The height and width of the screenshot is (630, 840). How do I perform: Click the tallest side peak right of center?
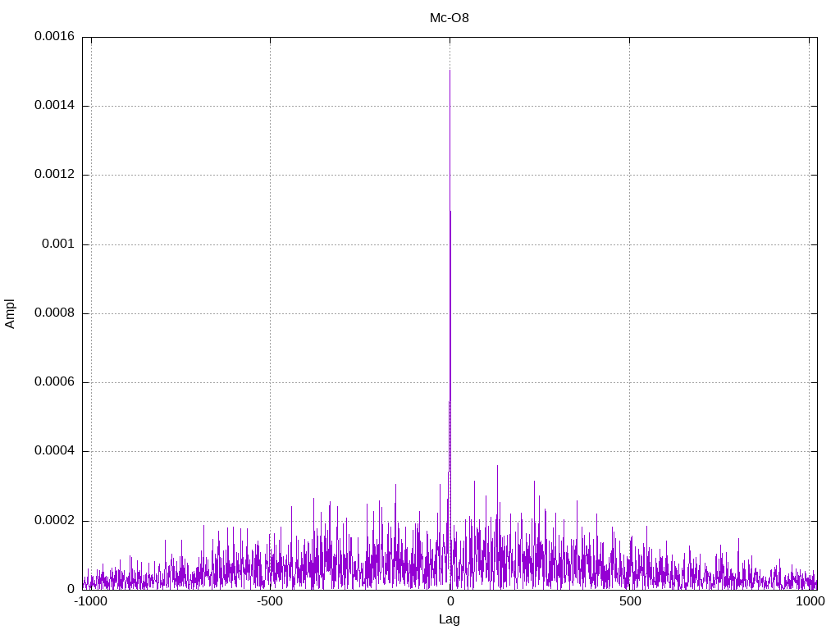497,466
